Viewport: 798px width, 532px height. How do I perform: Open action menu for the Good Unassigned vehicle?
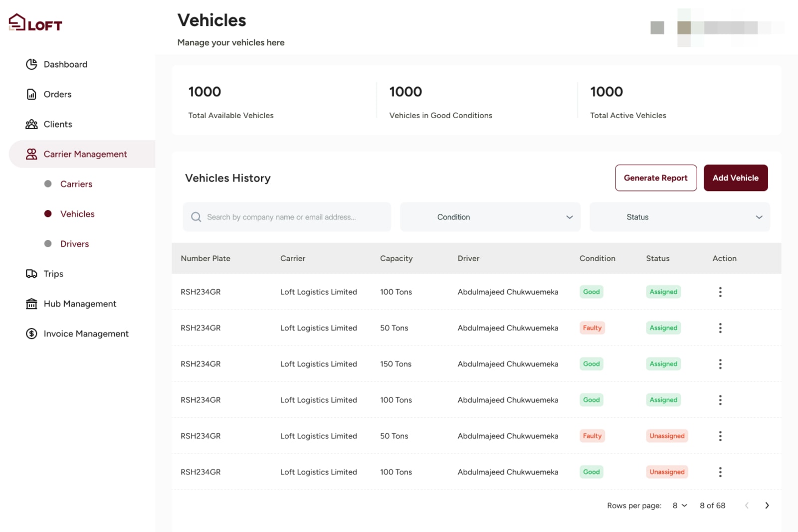720,472
